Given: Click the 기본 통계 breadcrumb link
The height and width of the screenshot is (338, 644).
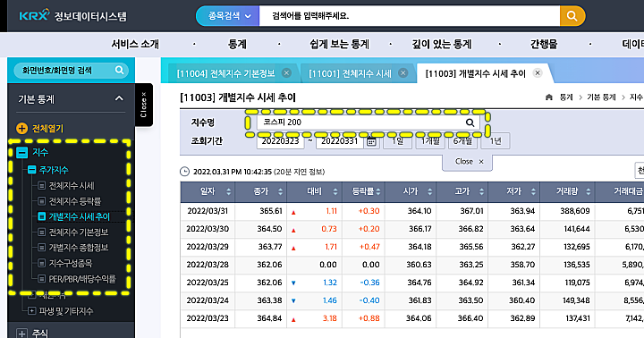Looking at the screenshot, I should click(601, 97).
